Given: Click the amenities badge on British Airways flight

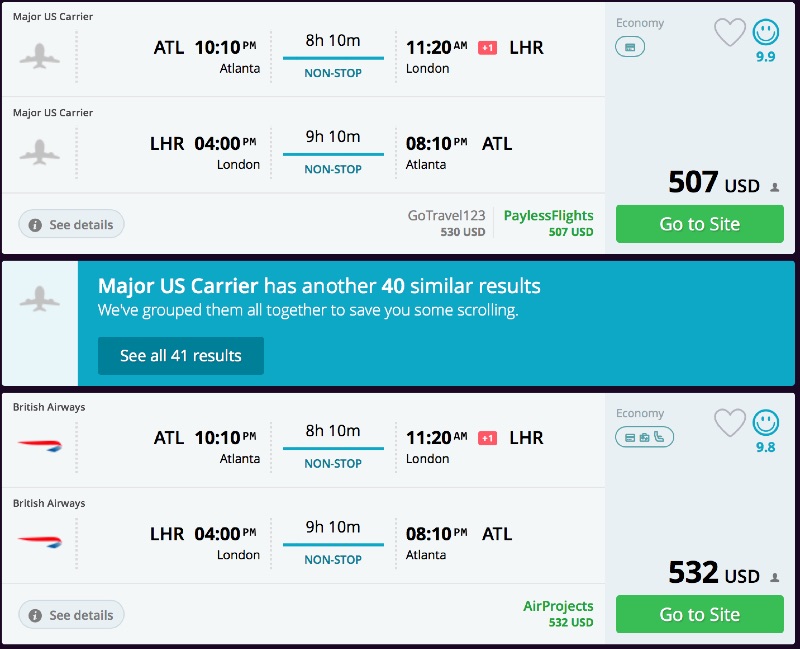Looking at the screenshot, I should point(644,437).
